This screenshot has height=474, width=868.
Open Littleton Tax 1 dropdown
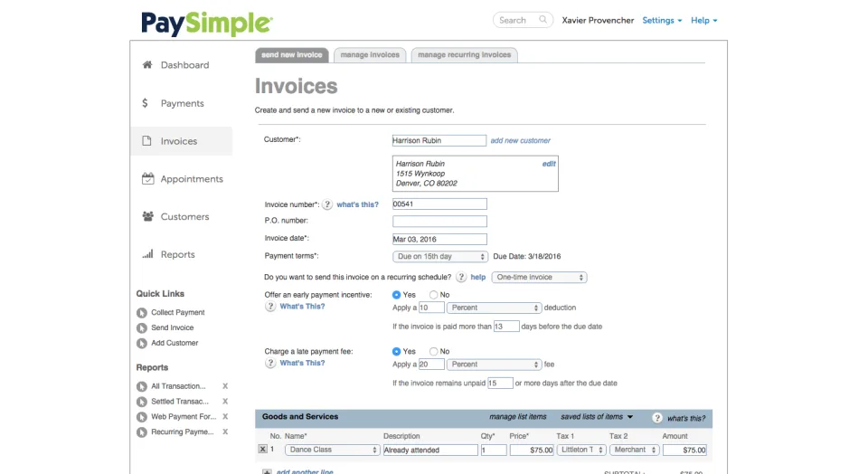point(581,450)
